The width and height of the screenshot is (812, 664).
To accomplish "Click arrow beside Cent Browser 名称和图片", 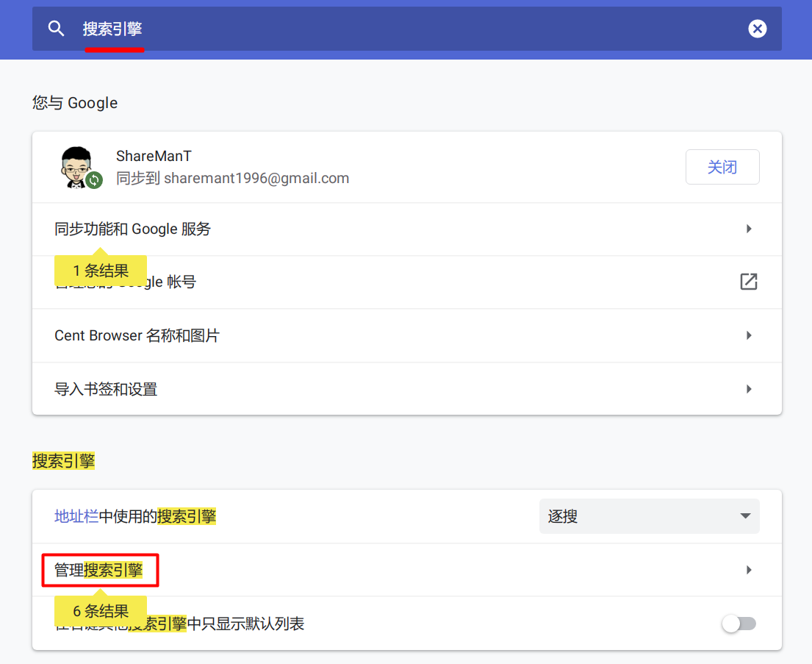I will point(749,335).
